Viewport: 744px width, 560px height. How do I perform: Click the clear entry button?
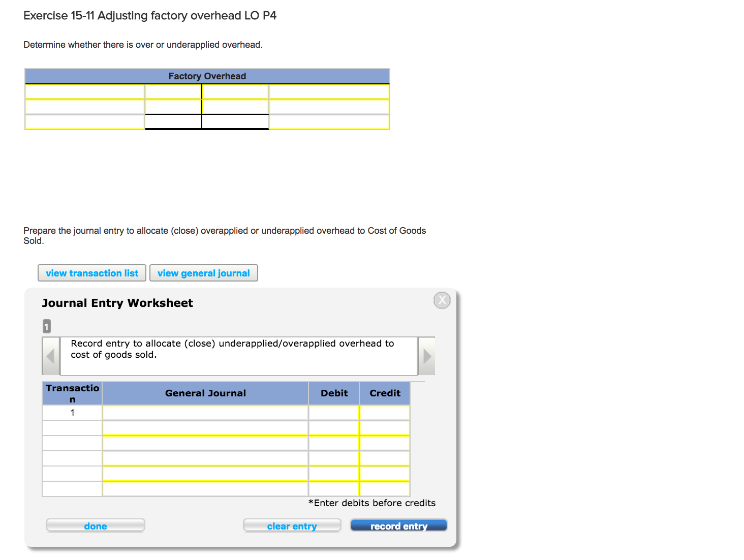(292, 526)
